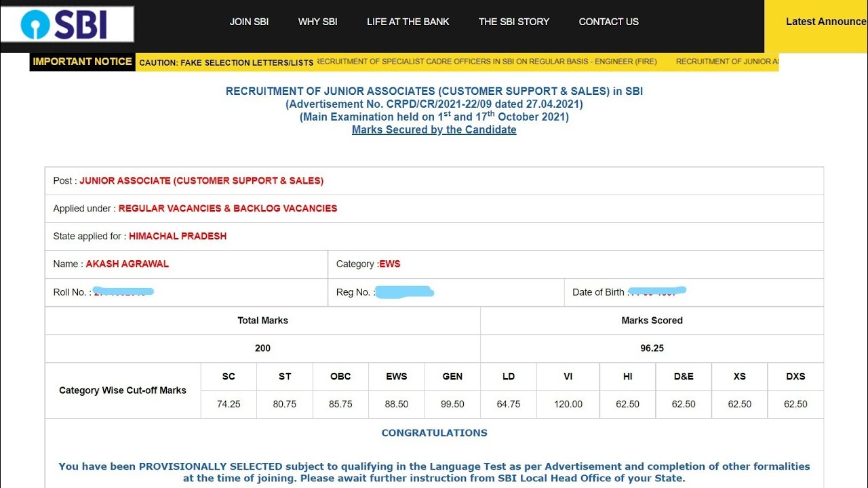
Task: Select SC cut-off 74.25
Action: click(x=229, y=404)
